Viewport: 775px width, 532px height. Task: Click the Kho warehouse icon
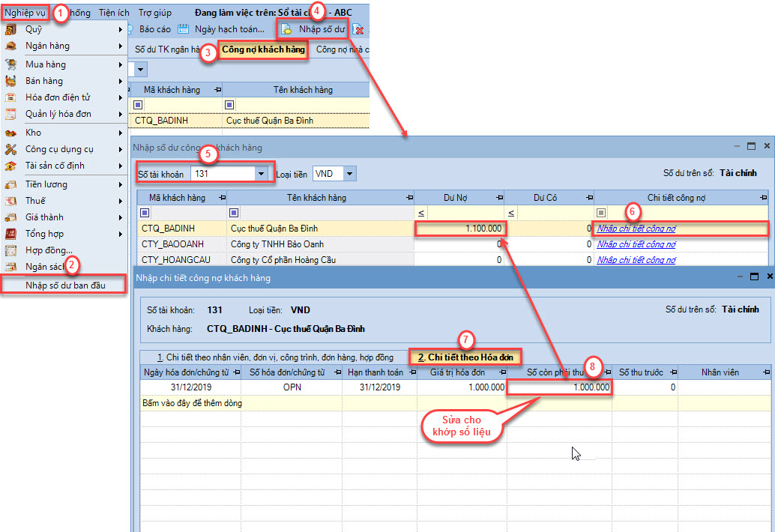pyautogui.click(x=10, y=133)
